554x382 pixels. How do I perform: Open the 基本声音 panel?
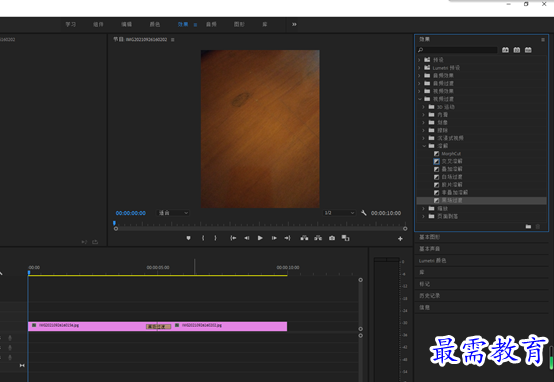(430, 249)
